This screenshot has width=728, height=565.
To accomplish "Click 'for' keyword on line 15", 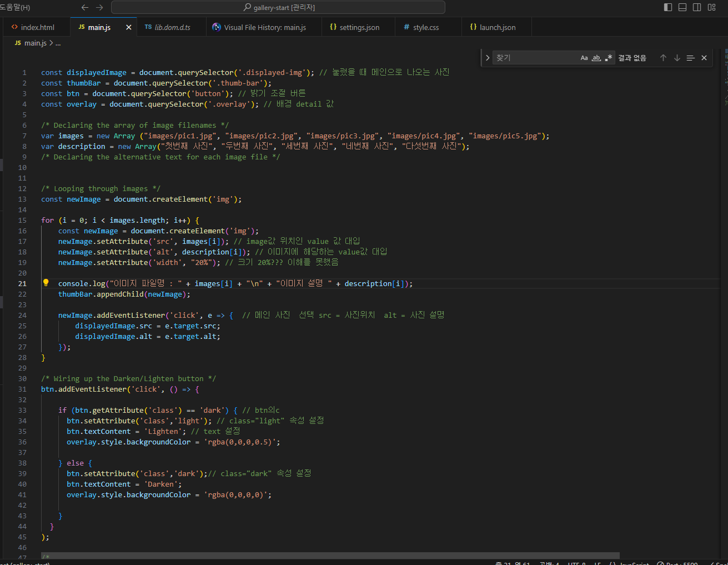I will (48, 221).
